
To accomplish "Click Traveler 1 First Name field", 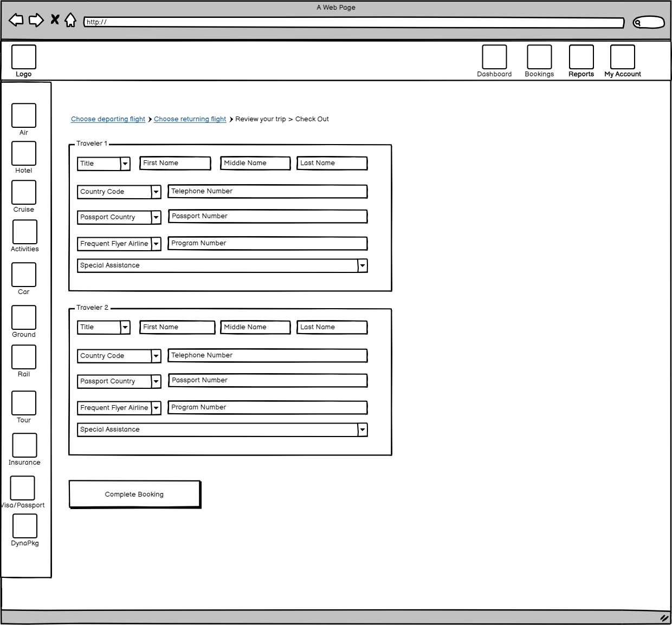I will (175, 163).
